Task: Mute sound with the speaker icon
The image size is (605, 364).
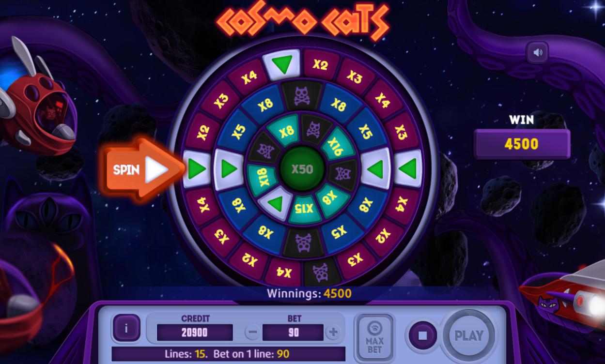Action: (x=538, y=52)
